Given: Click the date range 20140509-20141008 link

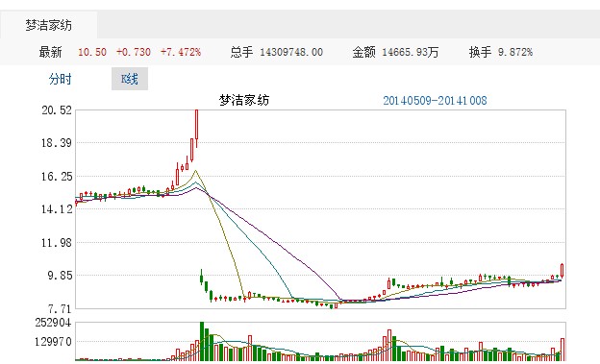Looking at the screenshot, I should pos(435,101).
